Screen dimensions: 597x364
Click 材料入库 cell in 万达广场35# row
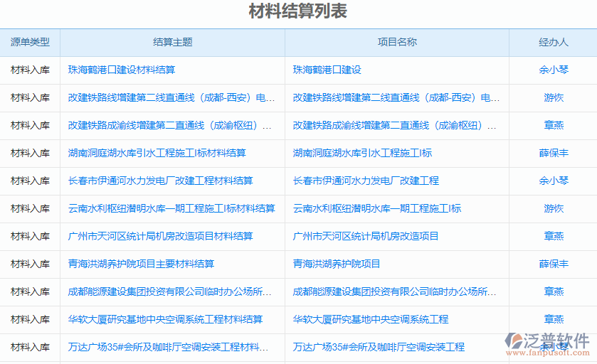point(30,347)
